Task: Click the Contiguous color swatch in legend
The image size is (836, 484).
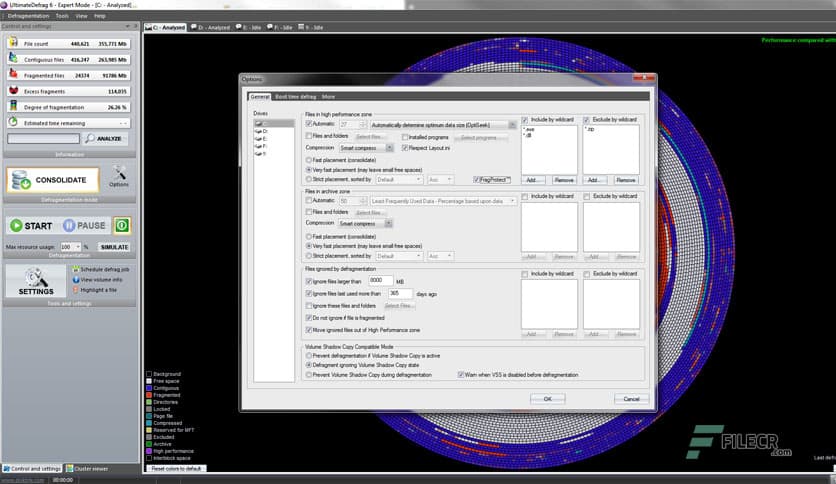Action: pos(149,388)
